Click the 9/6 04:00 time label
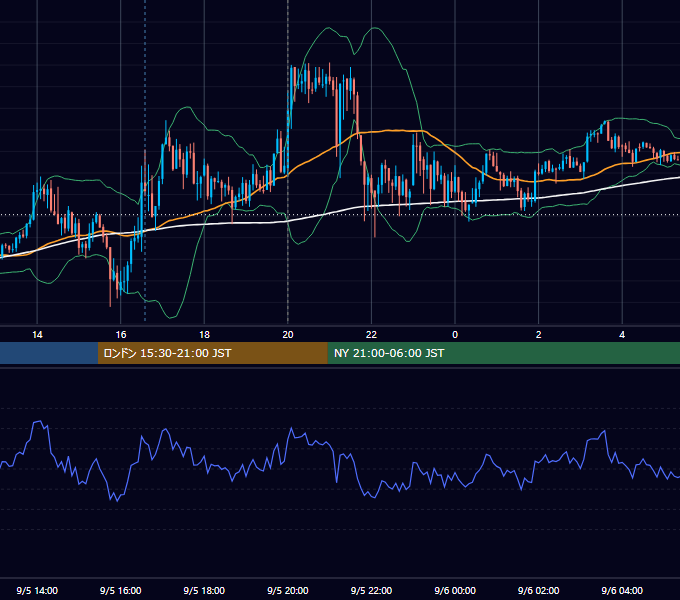 [x=622, y=590]
